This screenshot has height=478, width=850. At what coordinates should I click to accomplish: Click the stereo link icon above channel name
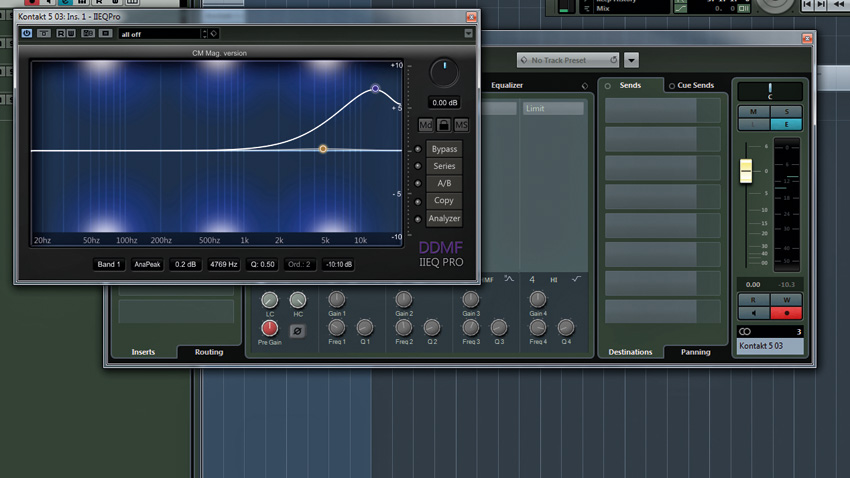coord(745,331)
